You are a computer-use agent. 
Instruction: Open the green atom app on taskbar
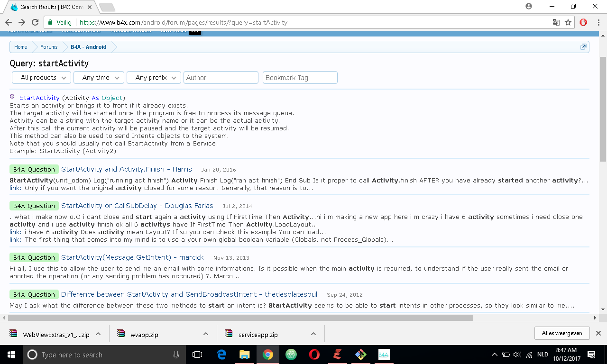pos(291,355)
